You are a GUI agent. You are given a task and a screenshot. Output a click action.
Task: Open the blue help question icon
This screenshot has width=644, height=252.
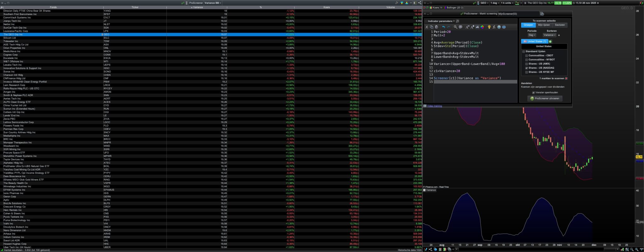click(499, 27)
